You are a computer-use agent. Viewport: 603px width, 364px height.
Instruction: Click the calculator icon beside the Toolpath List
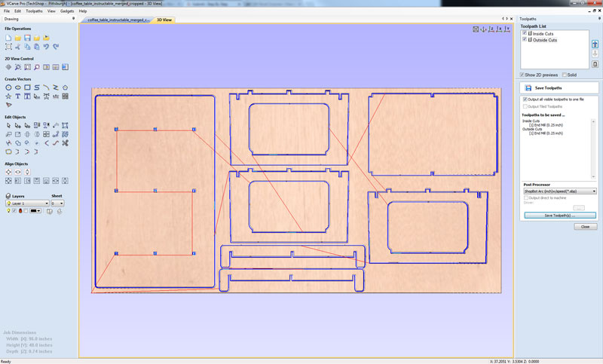click(595, 64)
